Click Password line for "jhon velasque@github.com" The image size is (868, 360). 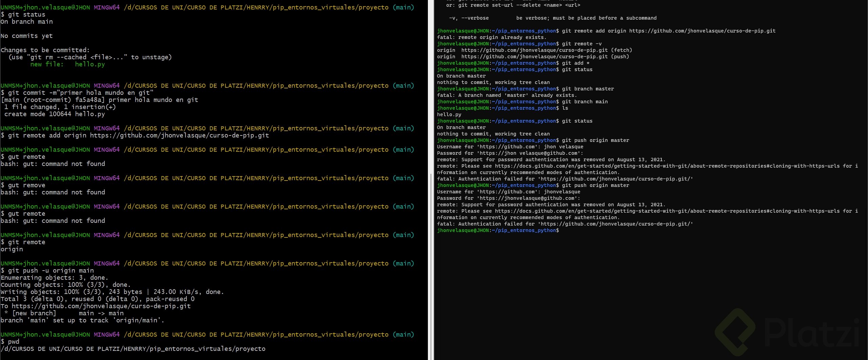[x=510, y=153]
